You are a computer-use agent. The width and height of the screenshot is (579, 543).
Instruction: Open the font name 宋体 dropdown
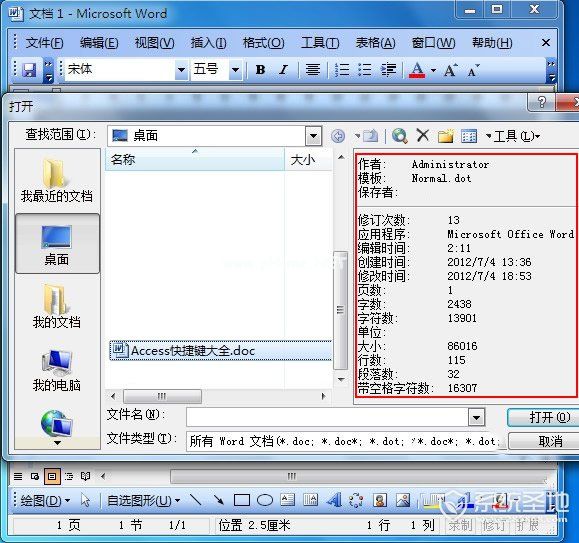click(181, 69)
